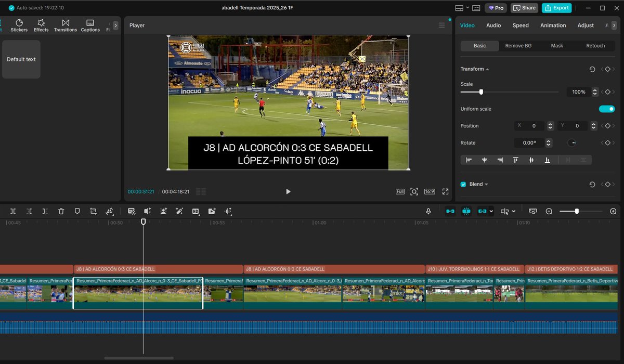Add a keyframe for Rotate
The width and height of the screenshot is (624, 364).
(607, 142)
